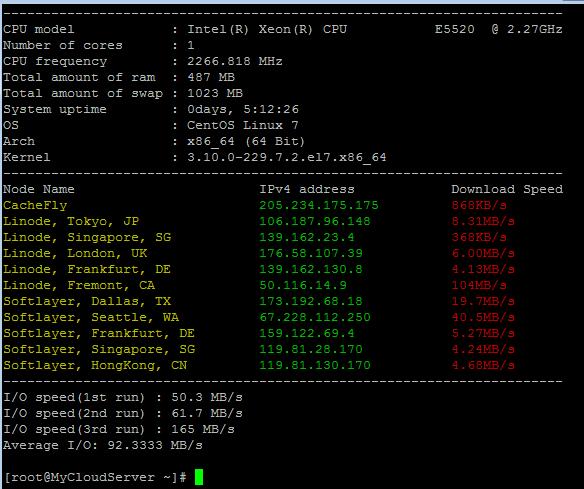Click the kernel version 3.10.0-229.7.2.el7.x86_64
Viewport: 584px width, 489px height.
pos(286,157)
